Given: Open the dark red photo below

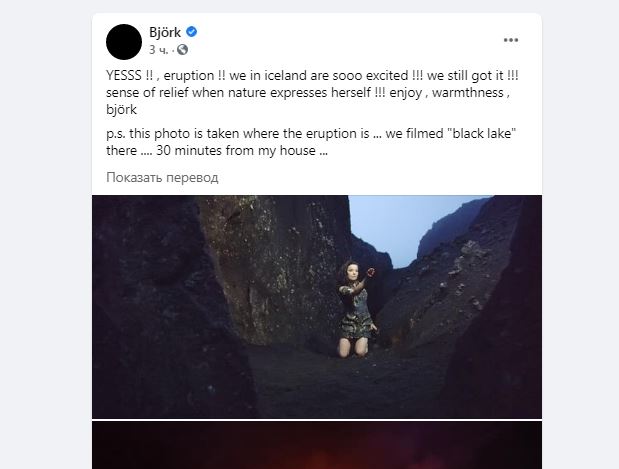Looking at the screenshot, I should click(x=316, y=445).
